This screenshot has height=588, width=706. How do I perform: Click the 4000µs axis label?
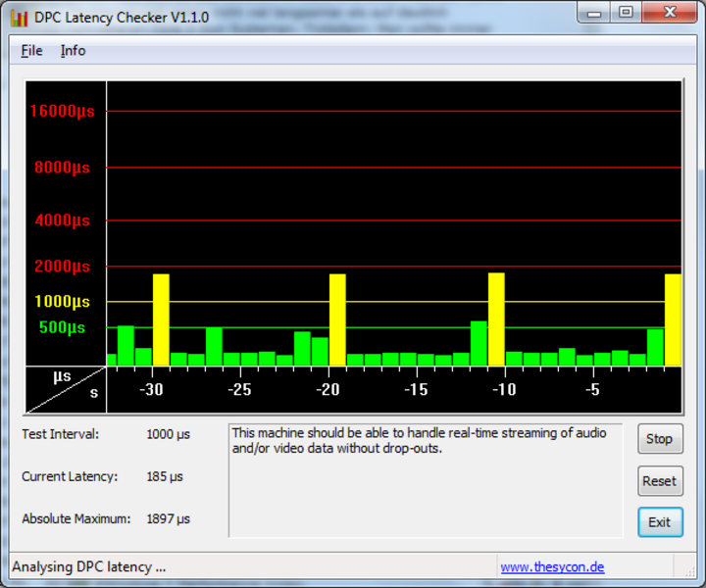62,220
